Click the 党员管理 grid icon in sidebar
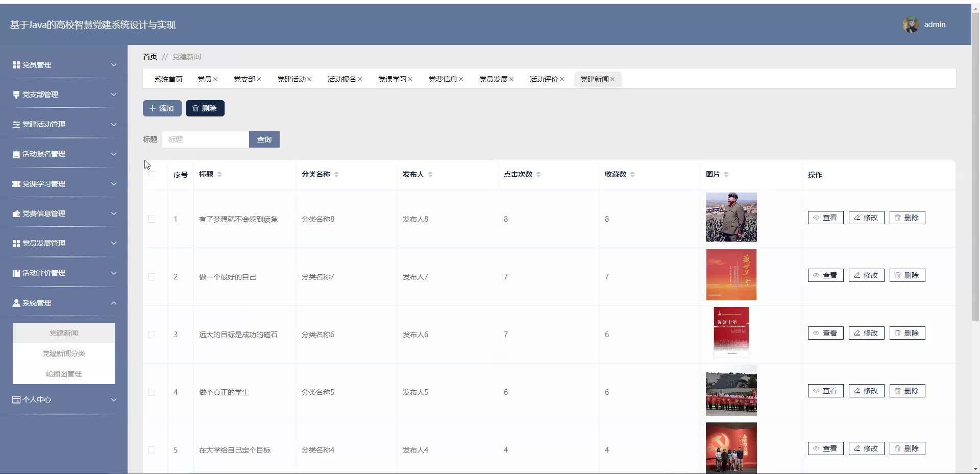This screenshot has height=474, width=980. [16, 65]
